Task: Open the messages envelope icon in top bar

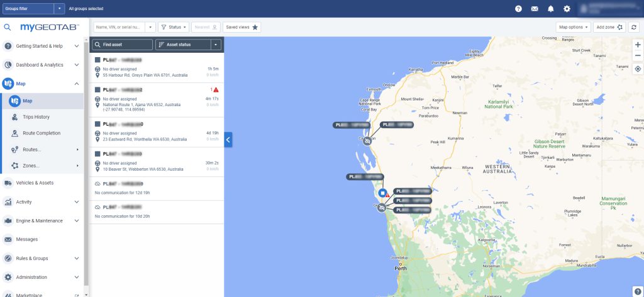Action: point(535,9)
